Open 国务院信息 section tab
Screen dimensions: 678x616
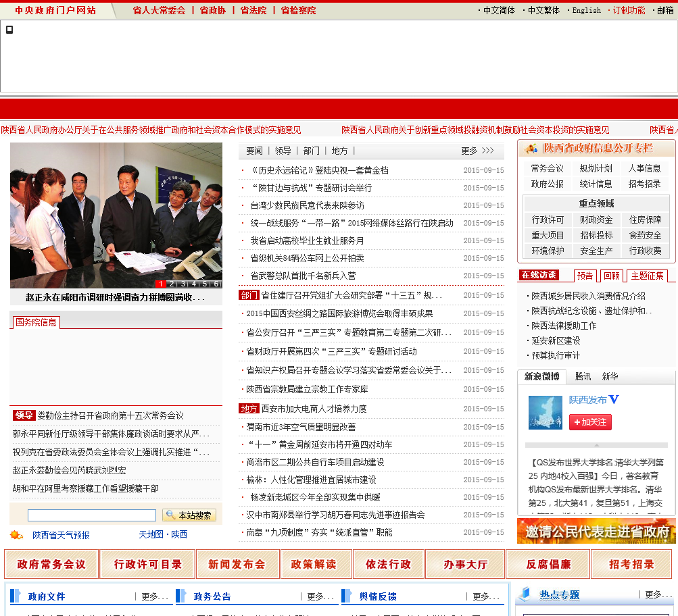[35, 322]
